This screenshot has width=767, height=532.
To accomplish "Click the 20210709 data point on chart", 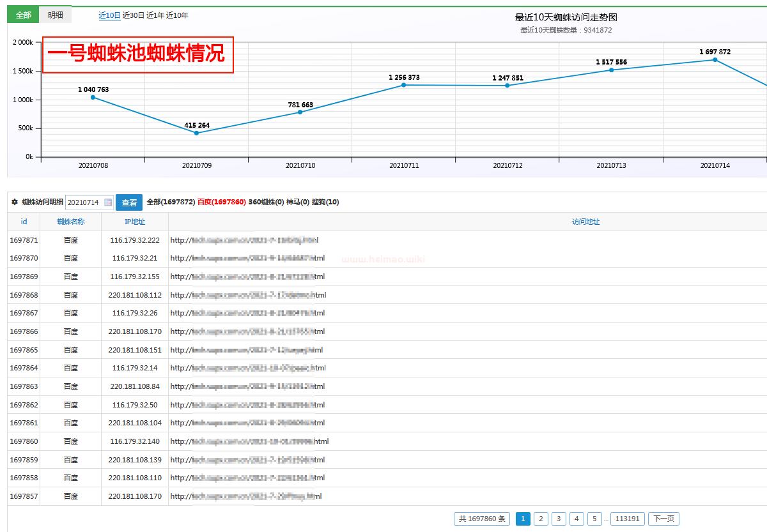I will [196, 133].
